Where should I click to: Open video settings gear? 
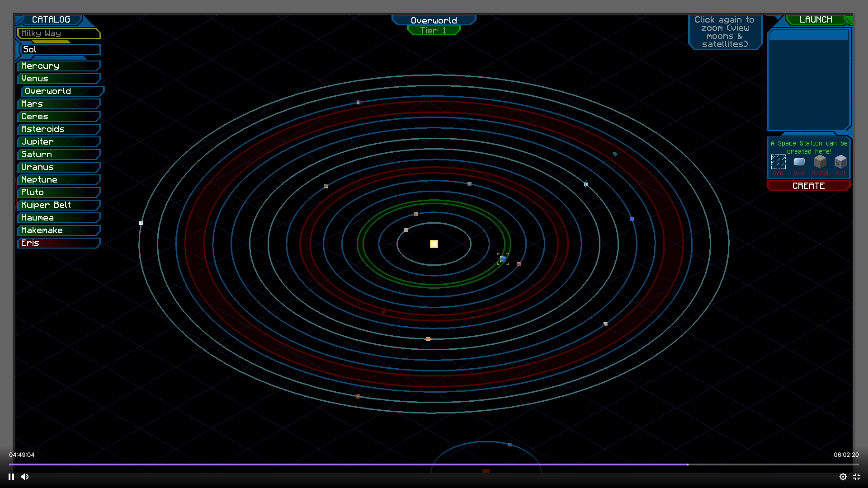(x=843, y=477)
